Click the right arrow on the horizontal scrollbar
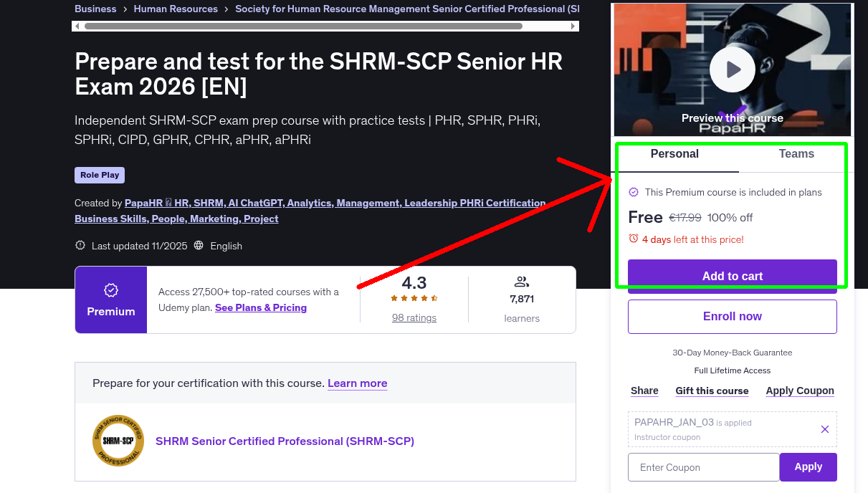 572,26
